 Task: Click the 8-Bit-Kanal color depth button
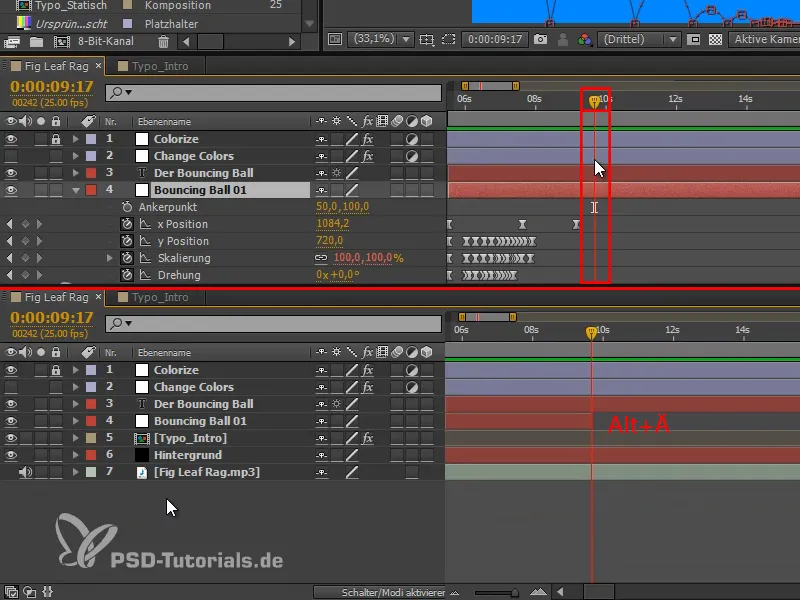(106, 41)
